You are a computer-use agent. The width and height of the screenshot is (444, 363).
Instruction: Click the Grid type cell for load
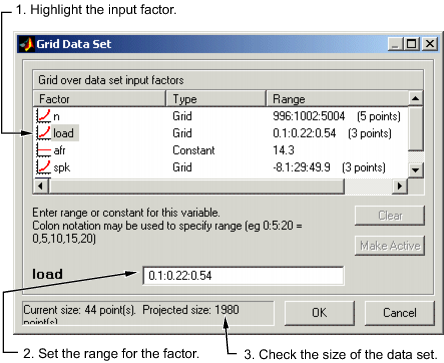pos(182,133)
